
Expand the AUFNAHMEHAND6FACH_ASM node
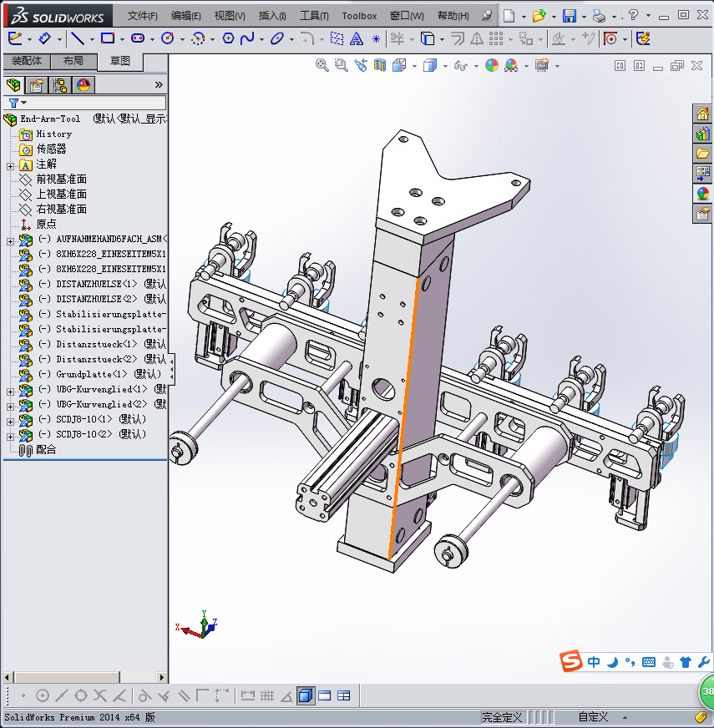click(x=10, y=241)
